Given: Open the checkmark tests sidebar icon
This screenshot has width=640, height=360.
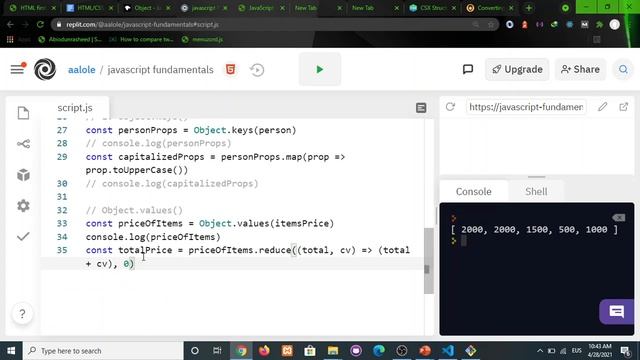Looking at the screenshot, I should point(23,236).
